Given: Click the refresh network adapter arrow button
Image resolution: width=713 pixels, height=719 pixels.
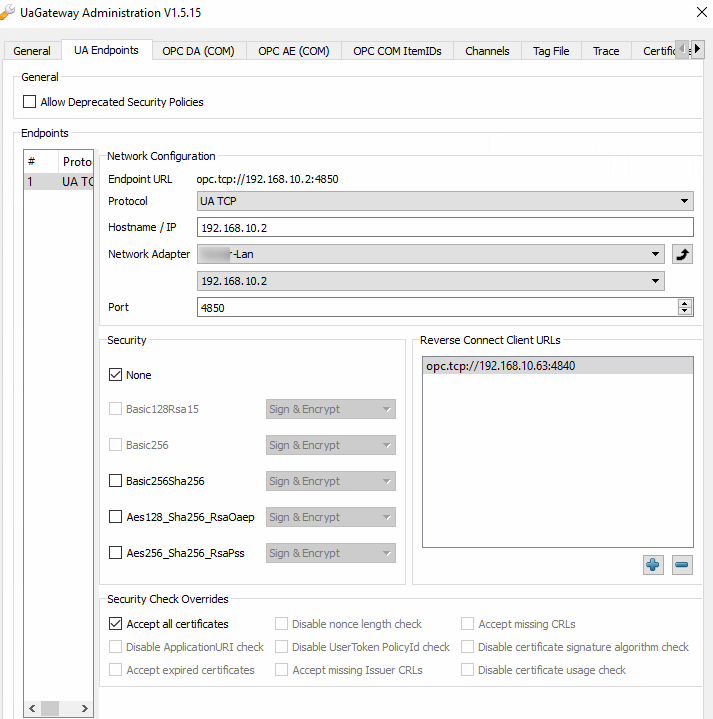Looking at the screenshot, I should 682,254.
